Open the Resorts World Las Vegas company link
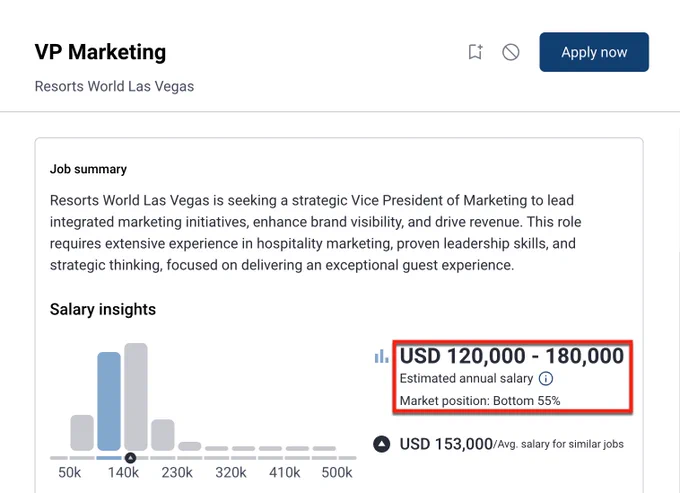Screen dimensions: 680x493 (x=114, y=86)
